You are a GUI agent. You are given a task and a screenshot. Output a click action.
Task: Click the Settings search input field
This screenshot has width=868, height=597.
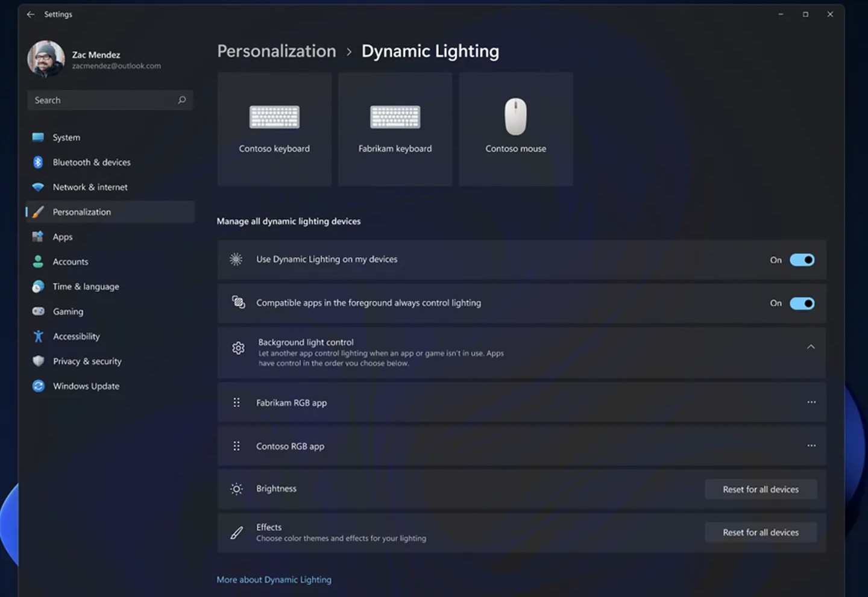[102, 100]
